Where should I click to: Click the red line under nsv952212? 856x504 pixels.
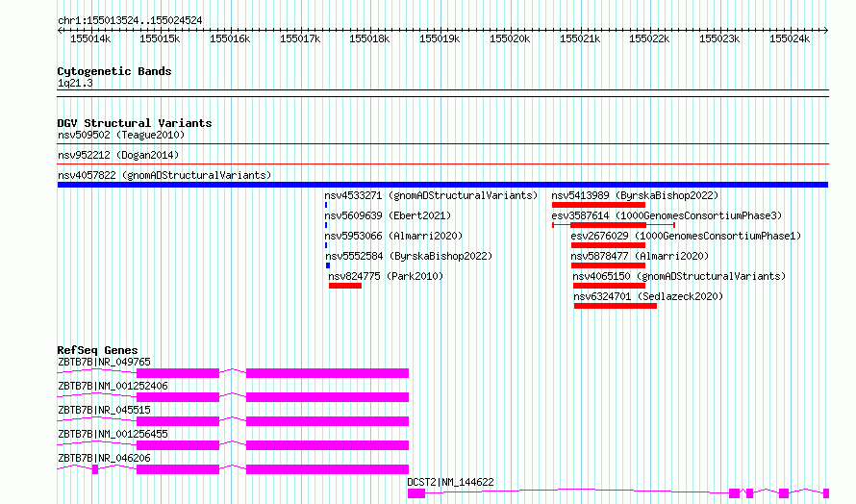tap(442, 164)
